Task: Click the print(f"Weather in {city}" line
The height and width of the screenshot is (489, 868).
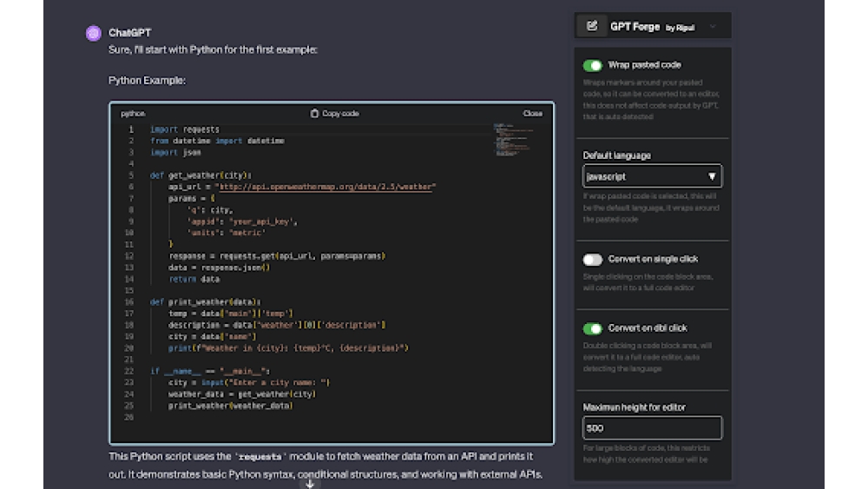Action: pos(288,348)
